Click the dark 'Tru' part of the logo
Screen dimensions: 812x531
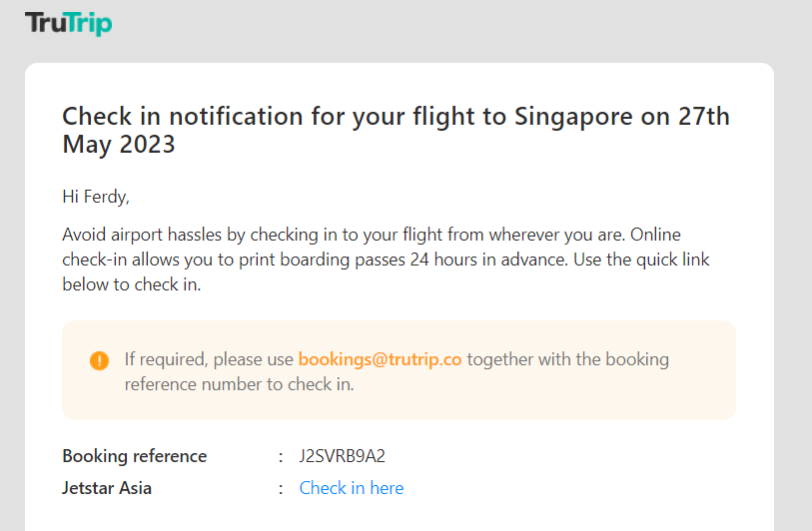tap(46, 22)
